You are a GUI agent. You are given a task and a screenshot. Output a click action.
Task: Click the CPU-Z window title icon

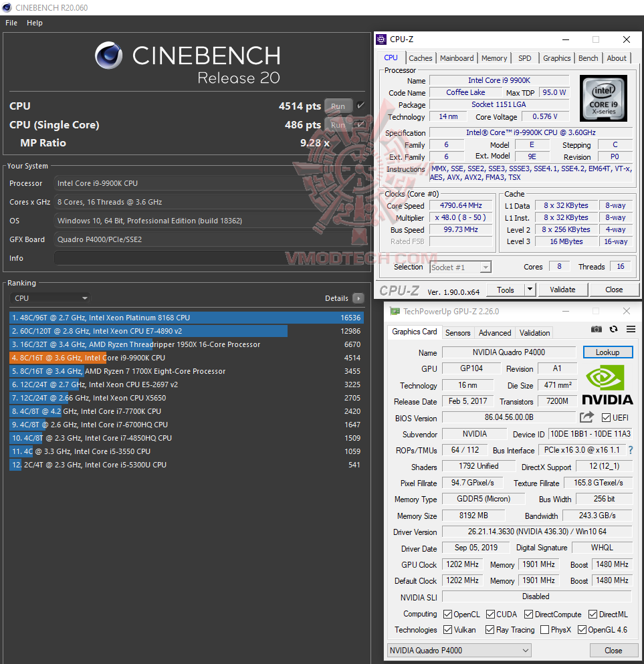(x=381, y=39)
